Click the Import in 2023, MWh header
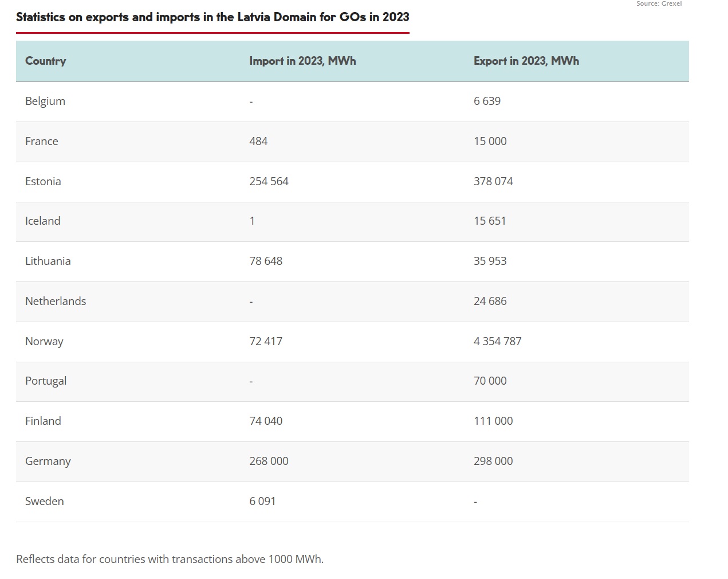The image size is (728, 579). pyautogui.click(x=302, y=61)
